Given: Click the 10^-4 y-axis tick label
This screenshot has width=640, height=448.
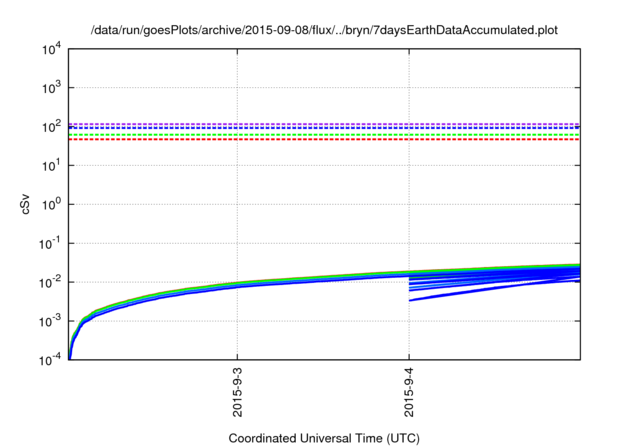Looking at the screenshot, I should [x=47, y=359].
